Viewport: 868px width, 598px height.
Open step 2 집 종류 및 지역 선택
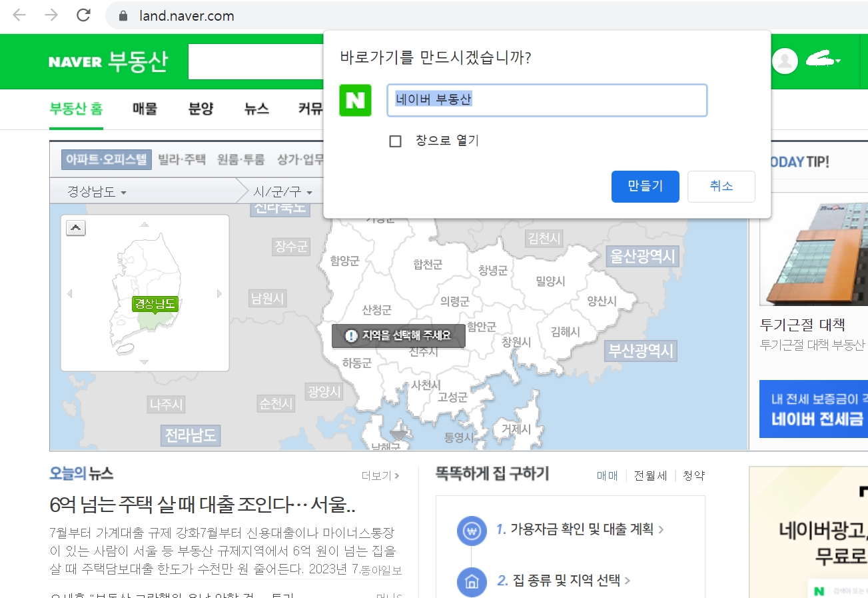click(564, 580)
